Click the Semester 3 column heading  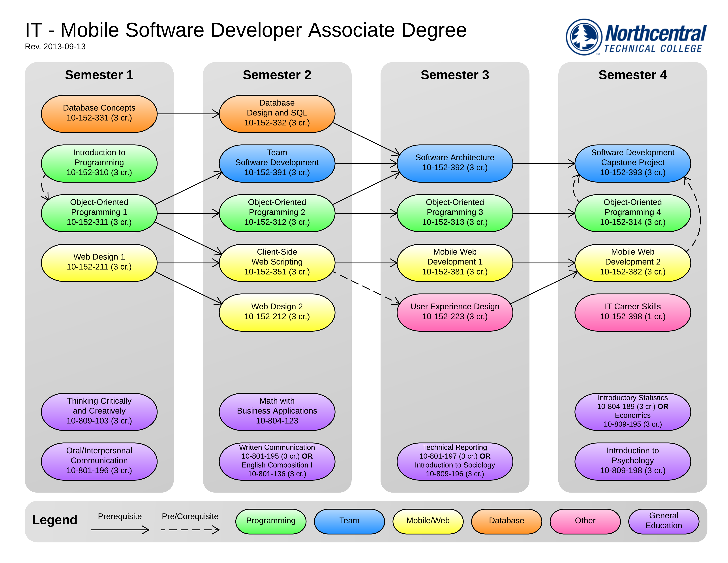[454, 75]
